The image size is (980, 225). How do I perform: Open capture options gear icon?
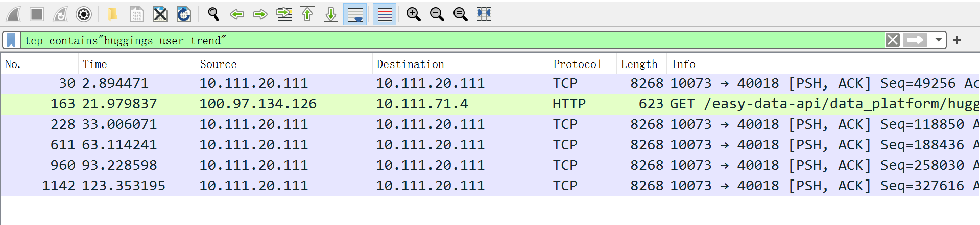coord(84,14)
